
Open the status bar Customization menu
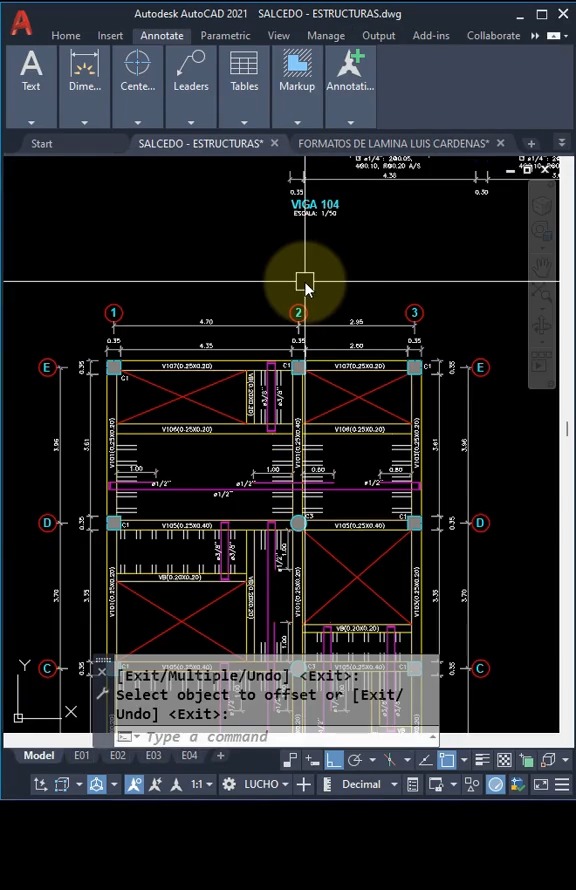point(562,784)
